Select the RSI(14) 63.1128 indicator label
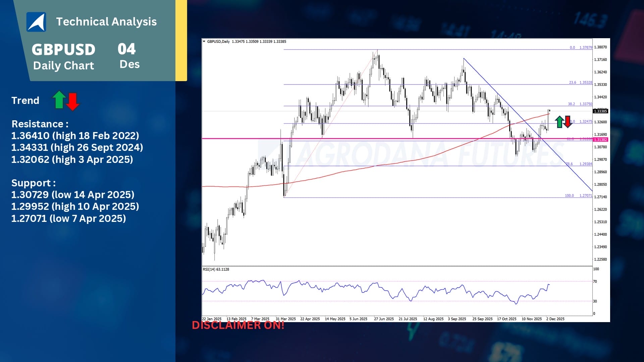The image size is (644, 362). click(216, 269)
